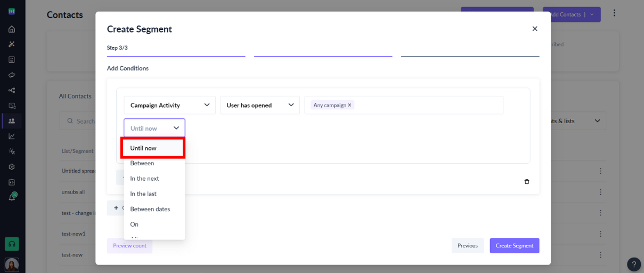
Task: Open the notifications bell icon
Action: pyautogui.click(x=12, y=197)
